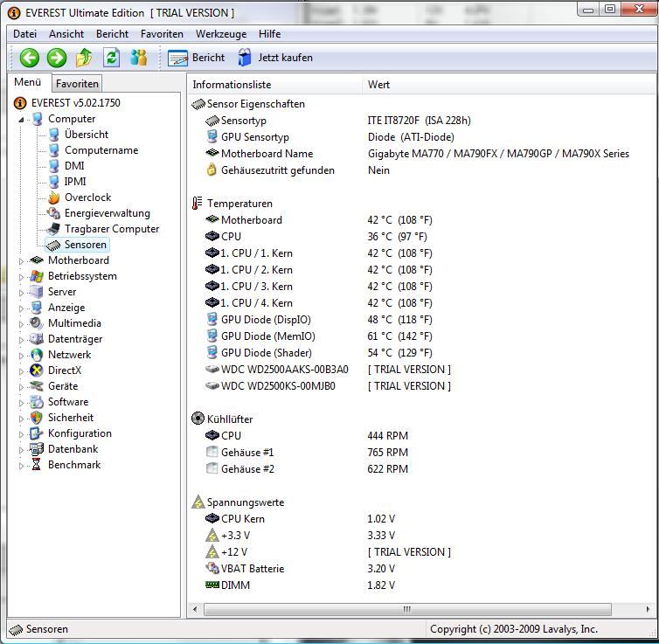
Task: Click the Multimedia speaker icon
Action: tap(37, 323)
